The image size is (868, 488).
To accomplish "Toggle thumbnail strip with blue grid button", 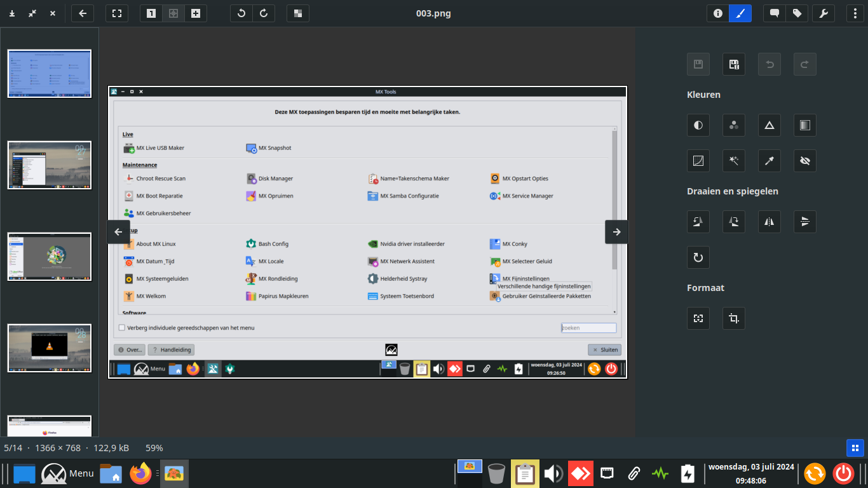I will coord(855,448).
